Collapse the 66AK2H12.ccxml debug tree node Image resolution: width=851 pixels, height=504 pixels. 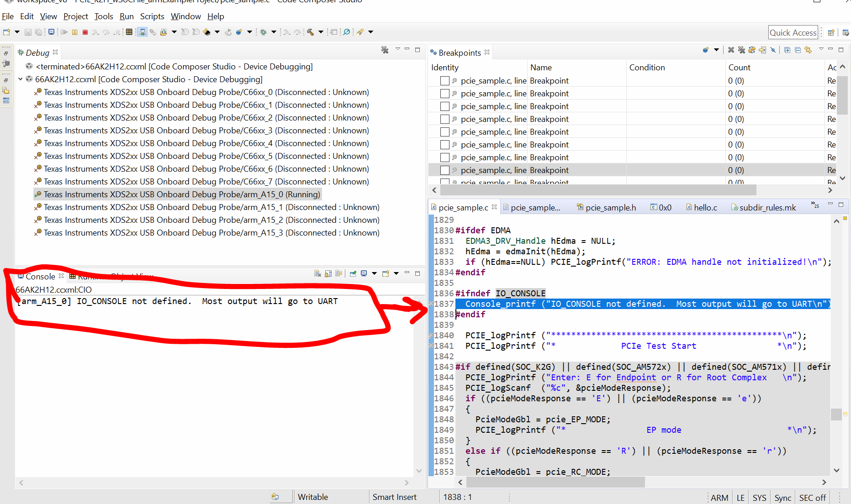[x=20, y=79]
